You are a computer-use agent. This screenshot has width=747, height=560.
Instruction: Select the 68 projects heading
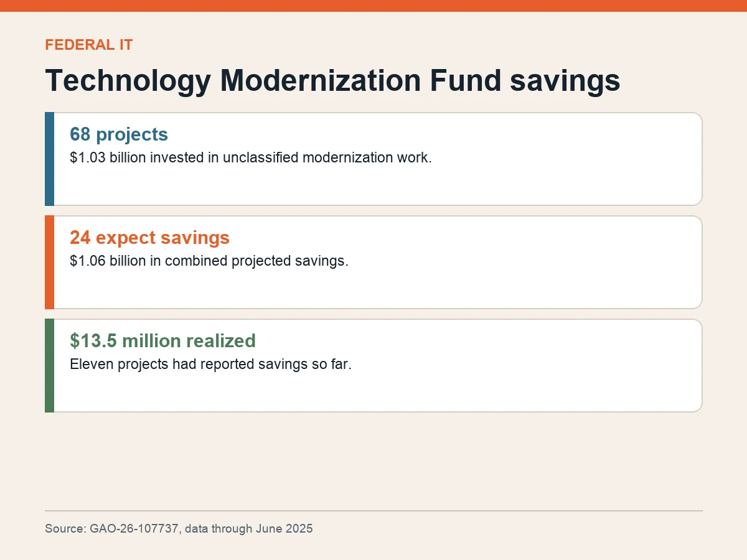119,134
